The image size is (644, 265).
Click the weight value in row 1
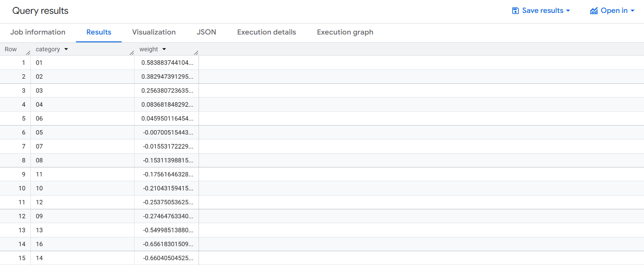pyautogui.click(x=168, y=63)
